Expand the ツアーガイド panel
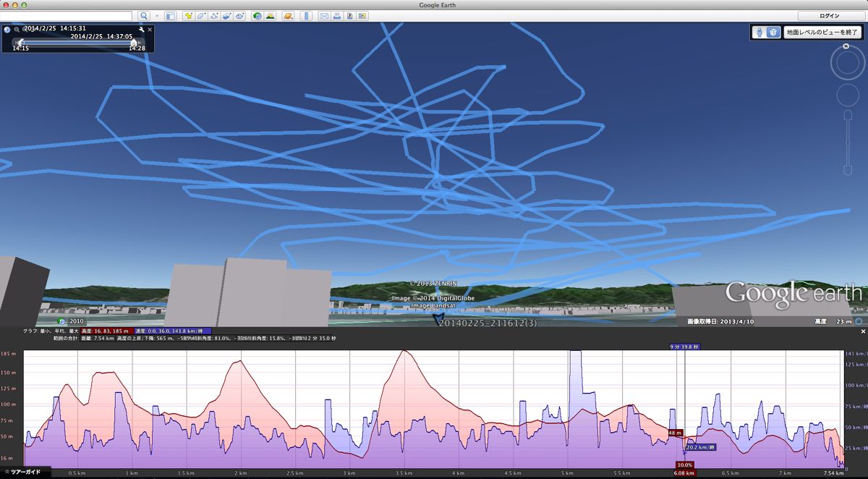Image resolution: width=868 pixels, height=479 pixels. 24,472
